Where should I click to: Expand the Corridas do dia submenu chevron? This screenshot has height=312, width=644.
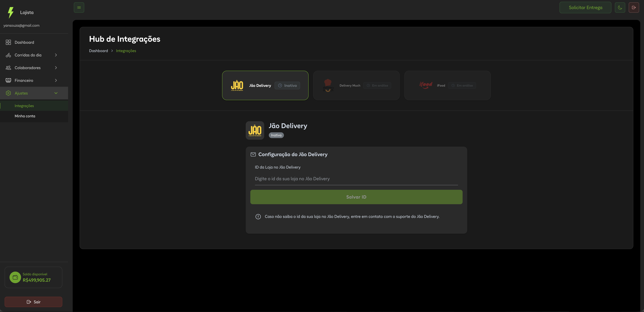point(56,55)
